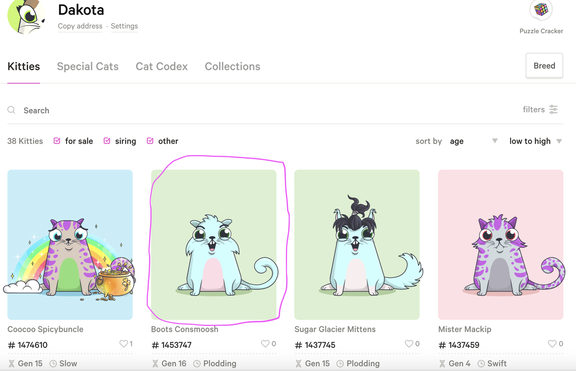Click the Sugar Glacier Mittens name

335,329
